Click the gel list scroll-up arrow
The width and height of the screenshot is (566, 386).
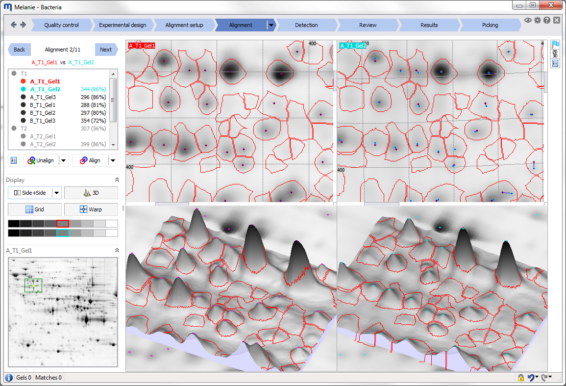[113, 74]
